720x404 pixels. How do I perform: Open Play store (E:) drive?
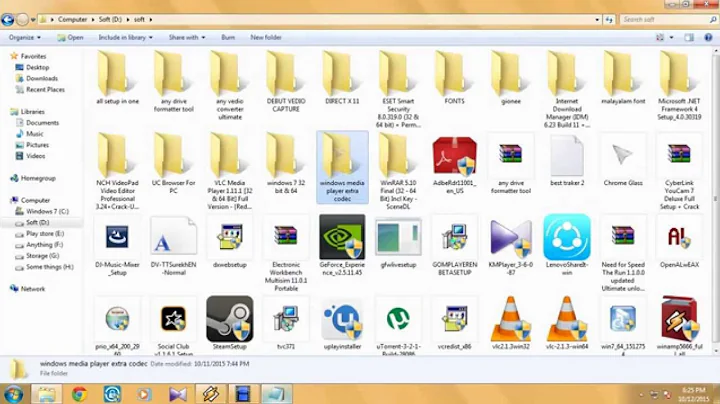[45, 234]
